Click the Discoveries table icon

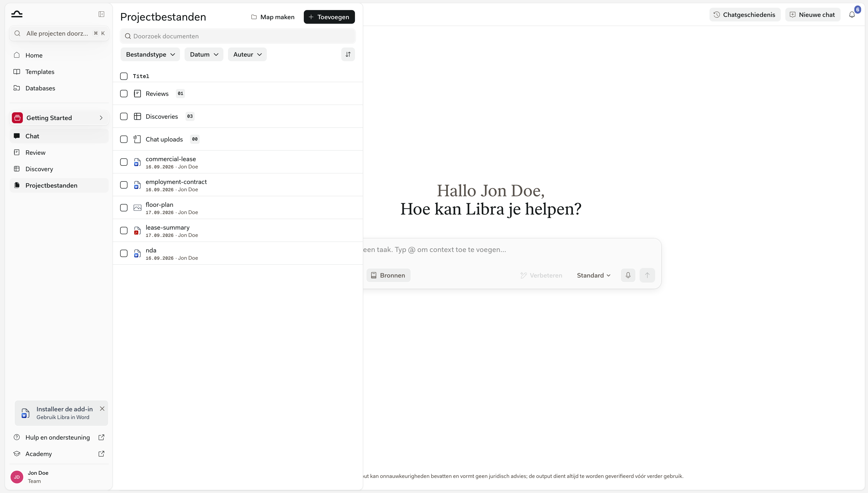[137, 116]
